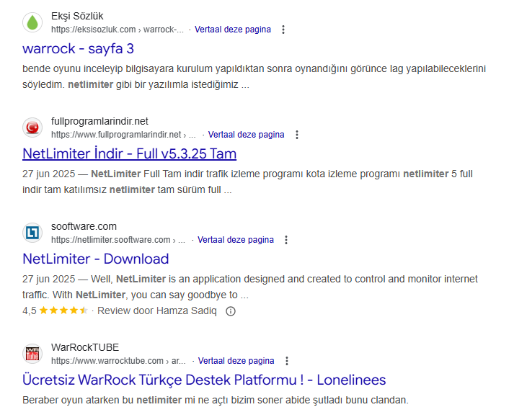Viewport: 527px width, 420px height.
Task: Click 'Vertaal deze pagina' for WarRockTUBE
Action: [236, 361]
